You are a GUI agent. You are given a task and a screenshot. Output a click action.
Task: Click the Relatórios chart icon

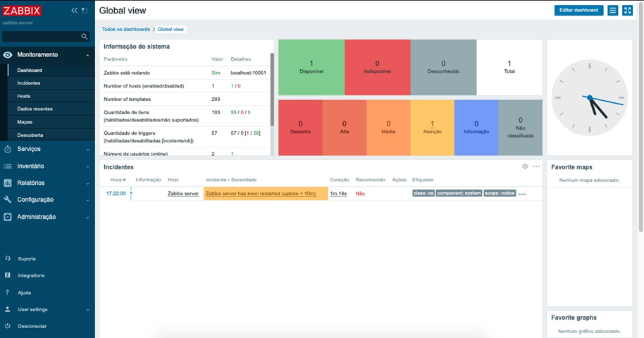click(x=7, y=183)
